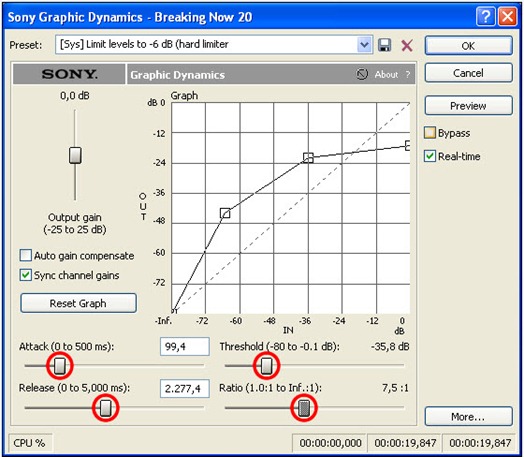Click the Preview button
524x457 pixels.
pos(469,106)
